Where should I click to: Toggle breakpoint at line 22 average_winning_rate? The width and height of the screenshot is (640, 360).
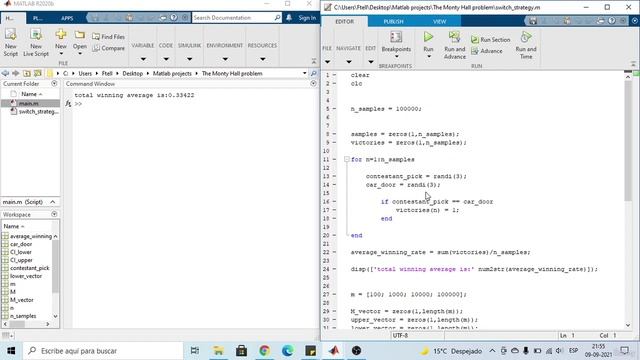[334, 252]
